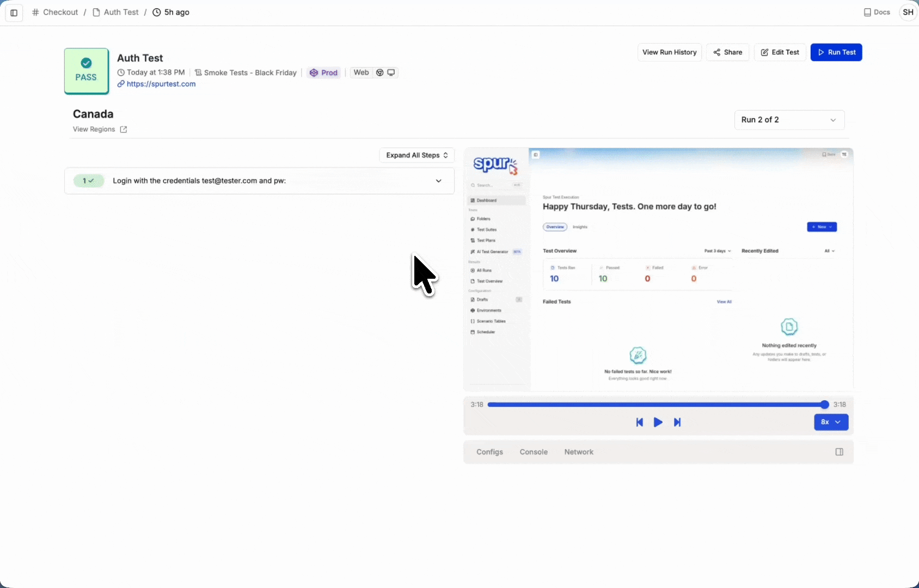The image size is (919, 588).
Task: Skip to next step in recording
Action: pos(677,422)
